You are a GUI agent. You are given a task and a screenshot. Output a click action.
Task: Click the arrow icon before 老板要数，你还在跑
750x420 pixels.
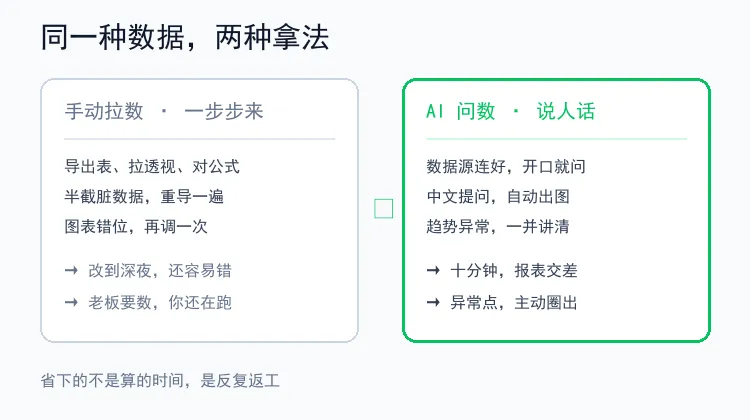click(71, 302)
